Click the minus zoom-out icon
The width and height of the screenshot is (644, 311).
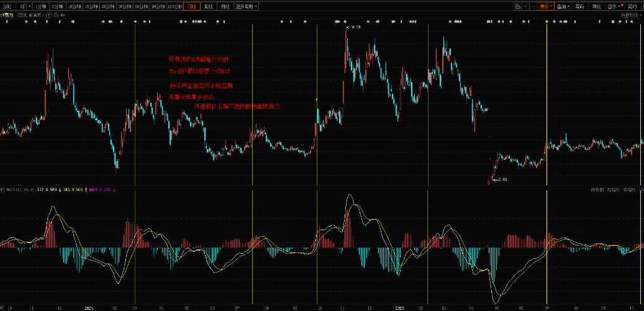533,7
